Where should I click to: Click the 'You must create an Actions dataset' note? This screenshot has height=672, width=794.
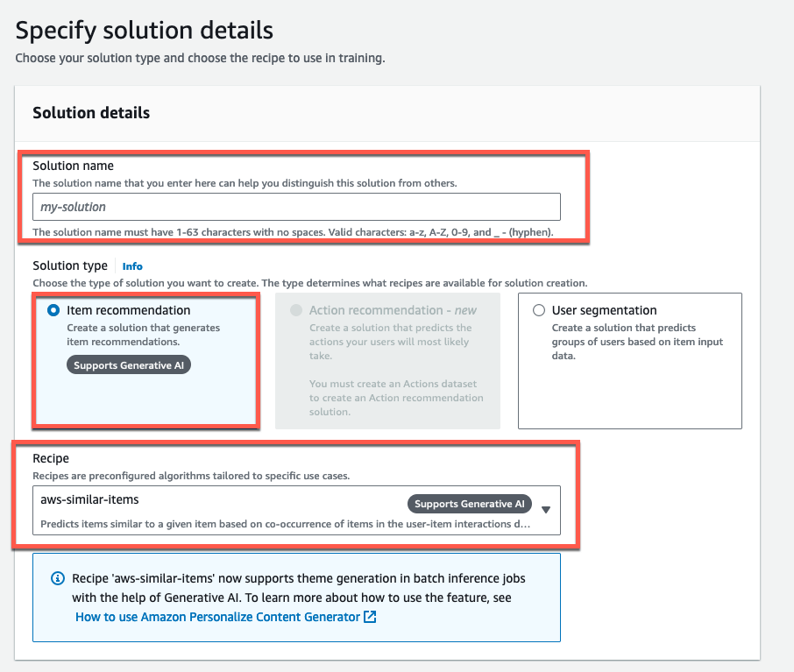click(396, 398)
